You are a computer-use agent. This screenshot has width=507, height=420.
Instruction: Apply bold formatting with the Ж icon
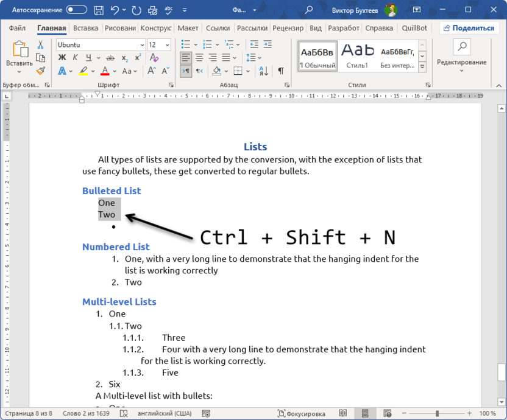click(62, 57)
